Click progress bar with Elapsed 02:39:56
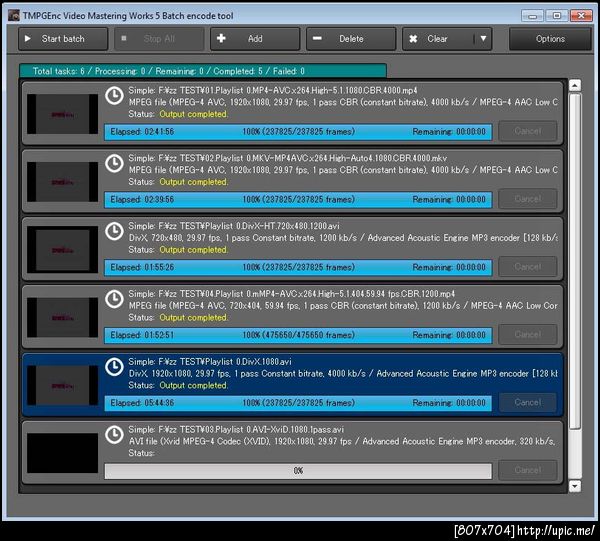Image resolution: width=600 pixels, height=541 pixels. pos(298,199)
